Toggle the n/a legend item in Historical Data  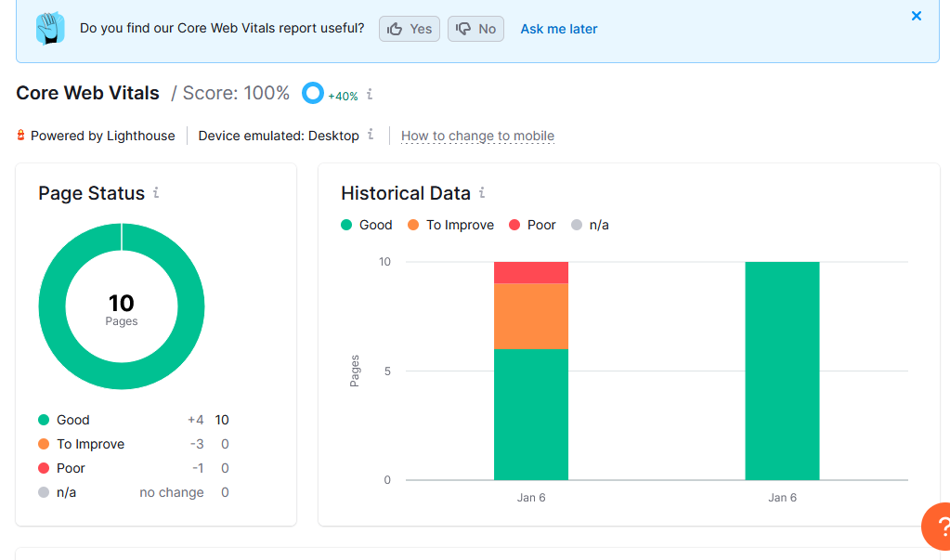coord(590,225)
